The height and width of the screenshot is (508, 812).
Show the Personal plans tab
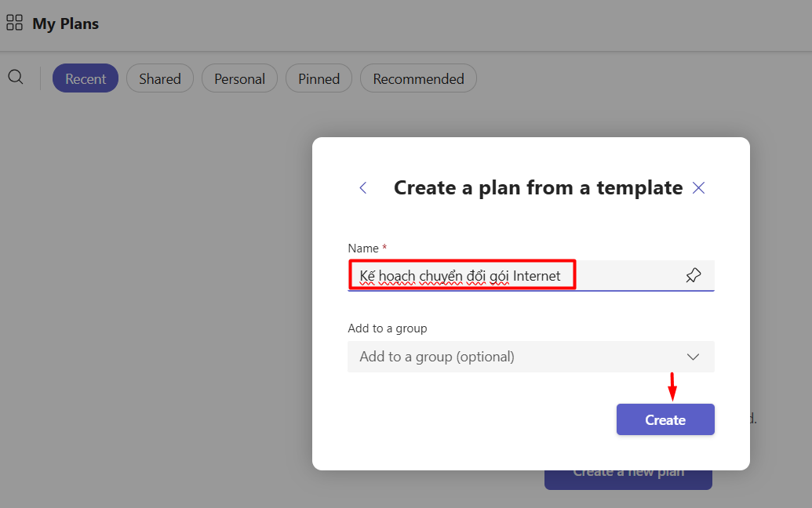point(239,78)
